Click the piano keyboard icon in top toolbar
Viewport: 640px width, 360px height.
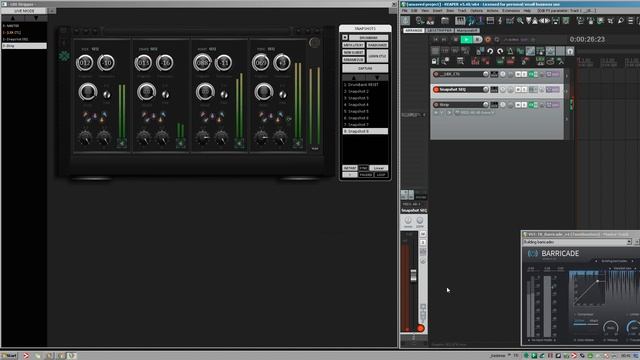click(x=460, y=20)
